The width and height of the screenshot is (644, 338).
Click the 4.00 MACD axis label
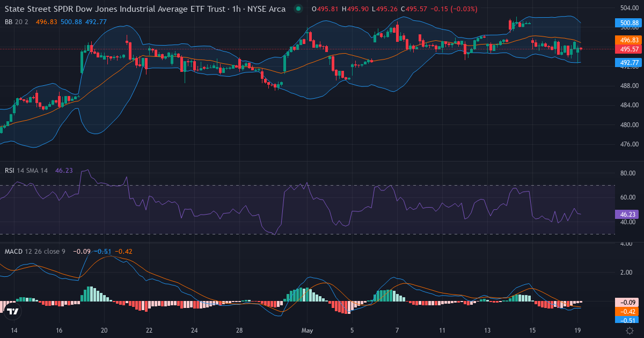click(626, 244)
